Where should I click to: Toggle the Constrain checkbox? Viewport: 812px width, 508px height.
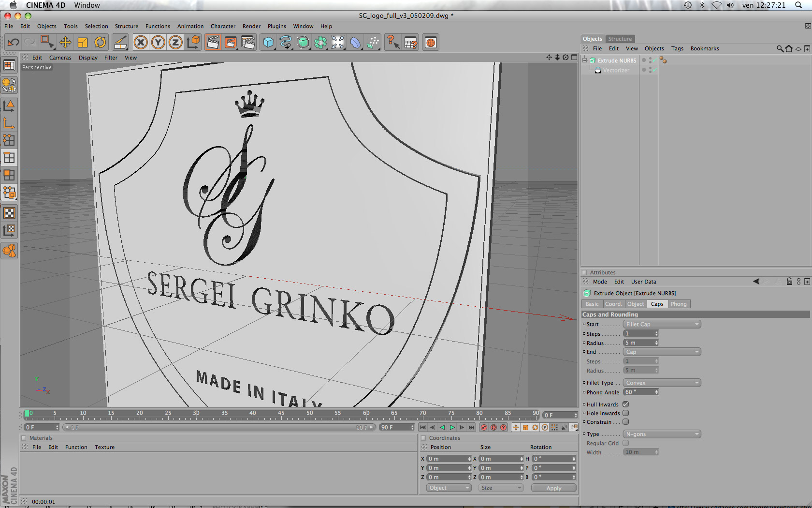[625, 422]
